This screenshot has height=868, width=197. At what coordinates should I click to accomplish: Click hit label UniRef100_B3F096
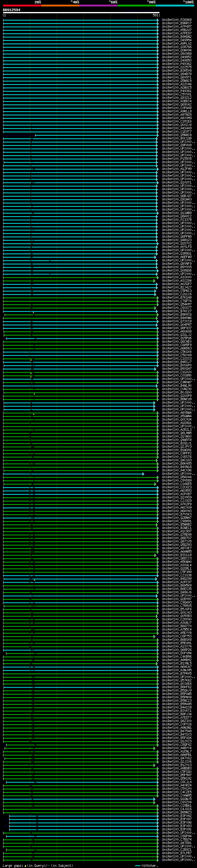point(177,822)
